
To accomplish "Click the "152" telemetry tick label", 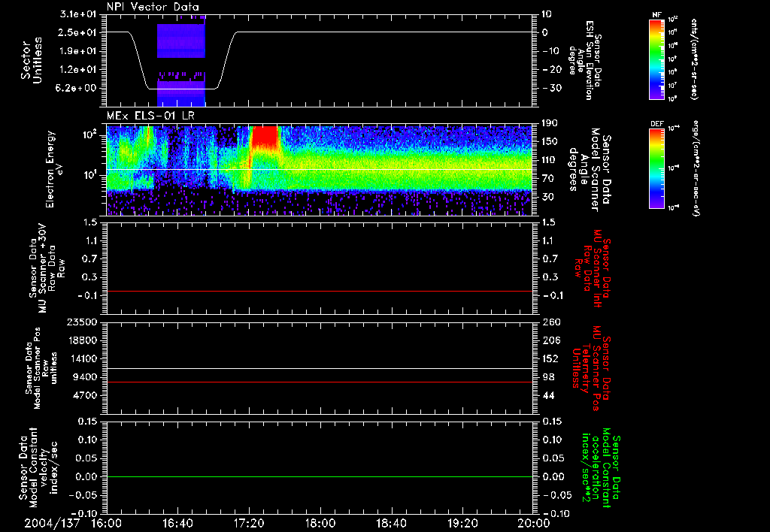I will coord(551,358).
